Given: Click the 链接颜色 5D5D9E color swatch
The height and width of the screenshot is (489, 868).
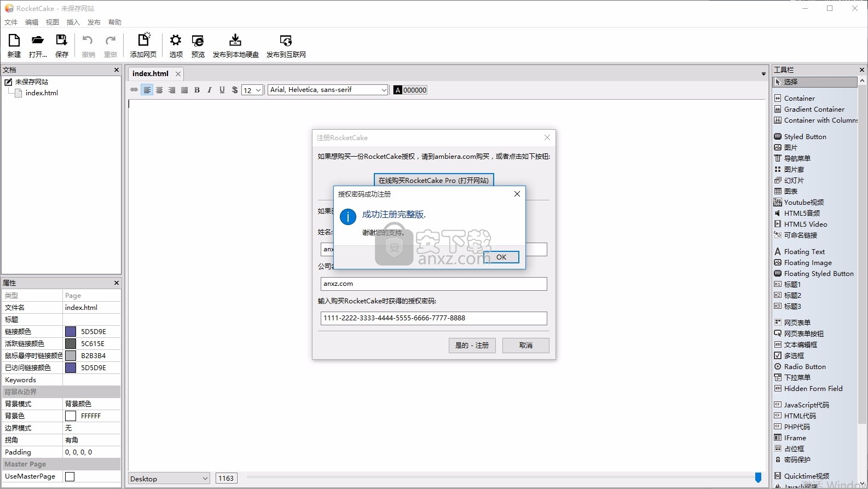Looking at the screenshot, I should coord(71,331).
